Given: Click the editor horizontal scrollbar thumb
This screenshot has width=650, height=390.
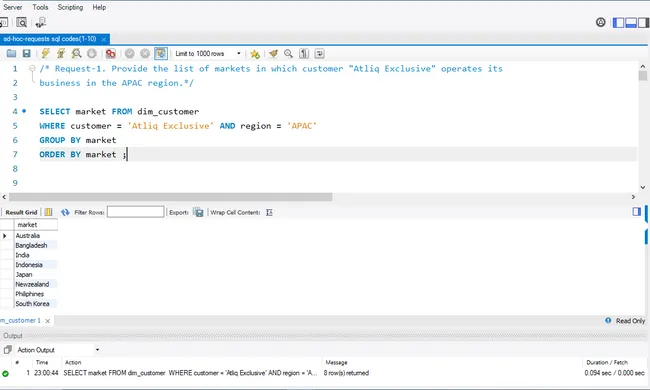Looking at the screenshot, I should tap(170, 197).
